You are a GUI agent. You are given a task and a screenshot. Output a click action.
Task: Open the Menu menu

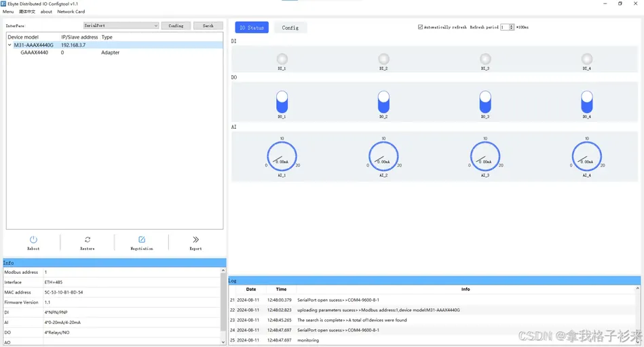pyautogui.click(x=8, y=12)
